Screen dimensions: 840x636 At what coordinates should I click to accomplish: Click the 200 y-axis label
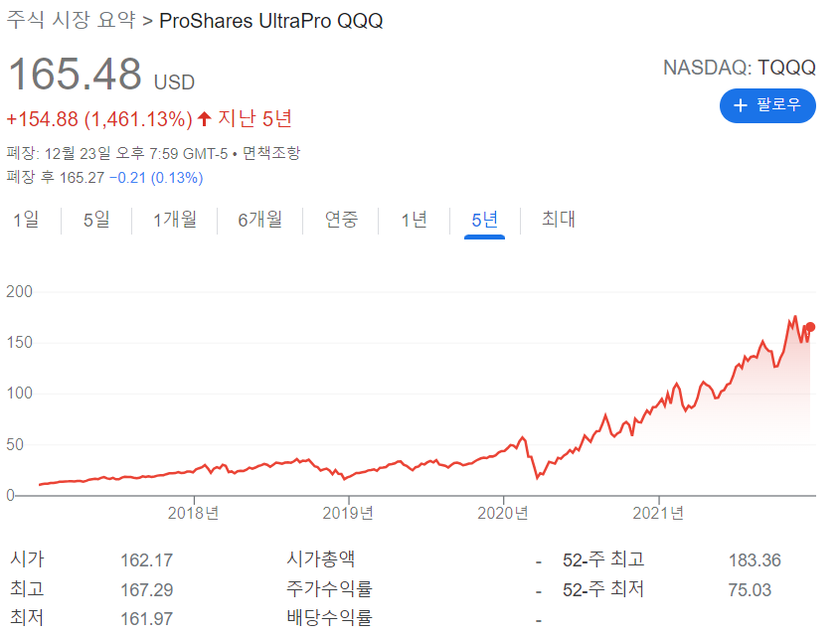[x=19, y=292]
